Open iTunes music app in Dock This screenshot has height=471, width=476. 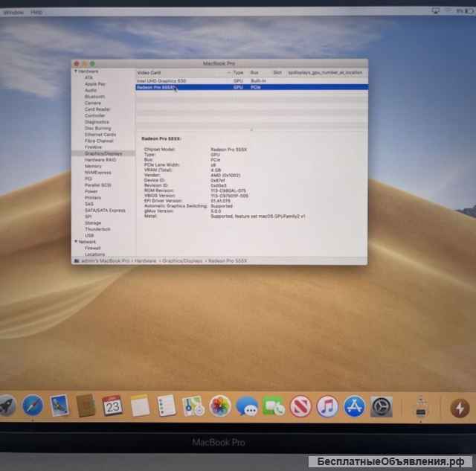tap(327, 406)
